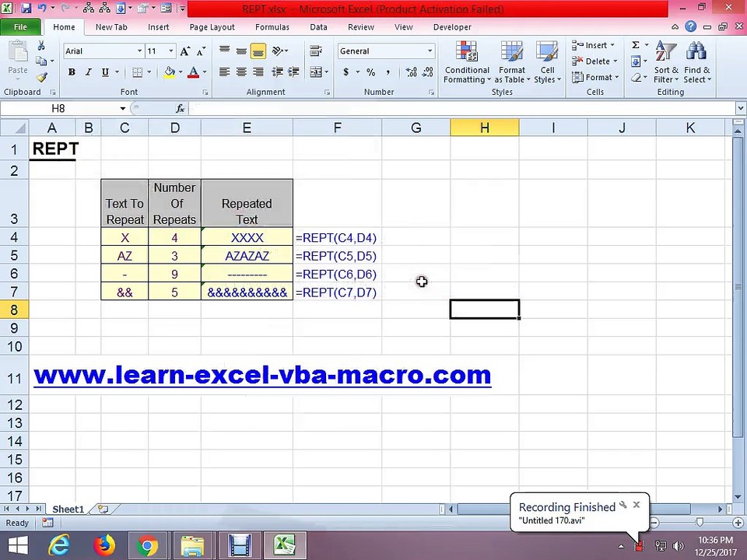747x560 pixels.
Task: Open the Arial font name dropdown
Action: click(139, 51)
